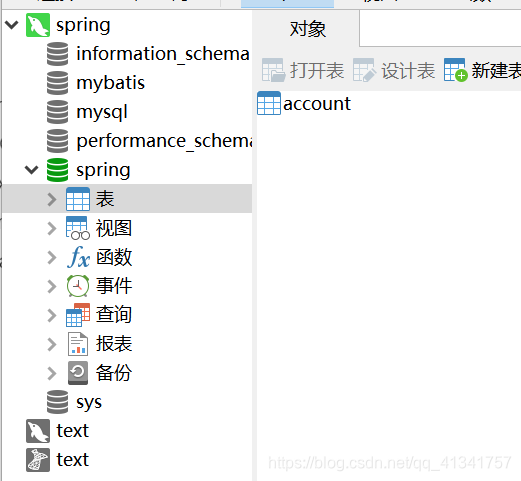
Task: Expand the 表 tables node
Action: [x=52, y=199]
